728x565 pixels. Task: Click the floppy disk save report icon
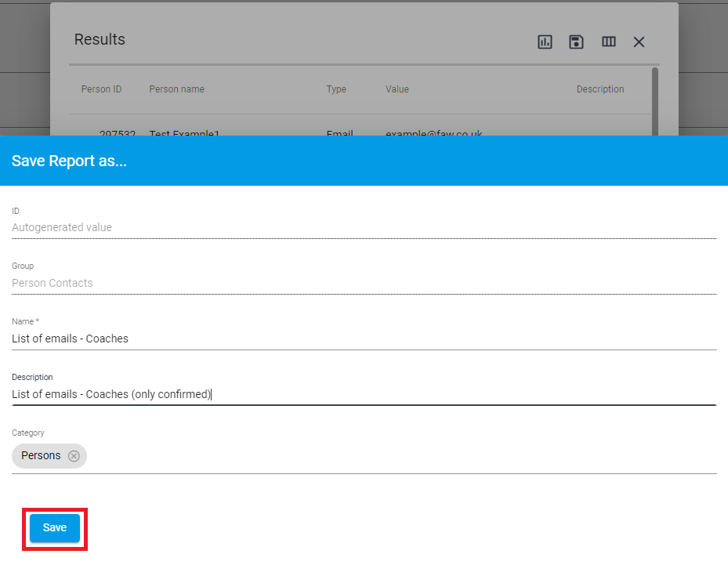(577, 42)
